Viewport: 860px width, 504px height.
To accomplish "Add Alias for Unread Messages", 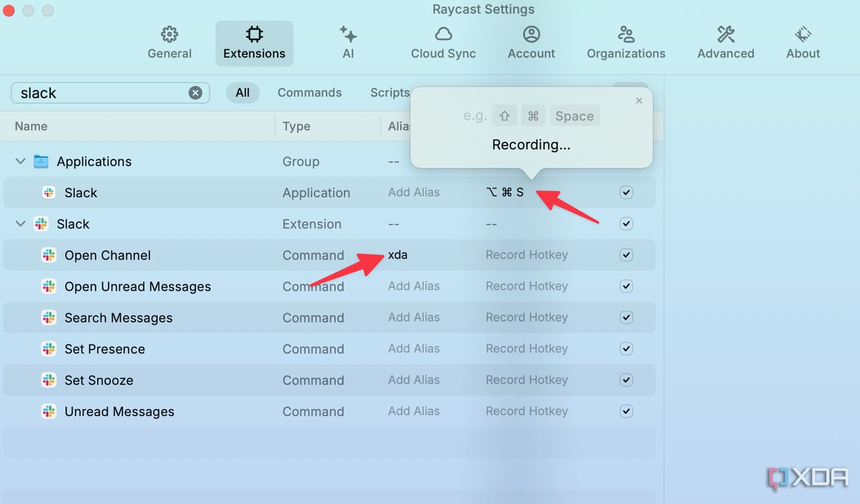I will tap(414, 411).
